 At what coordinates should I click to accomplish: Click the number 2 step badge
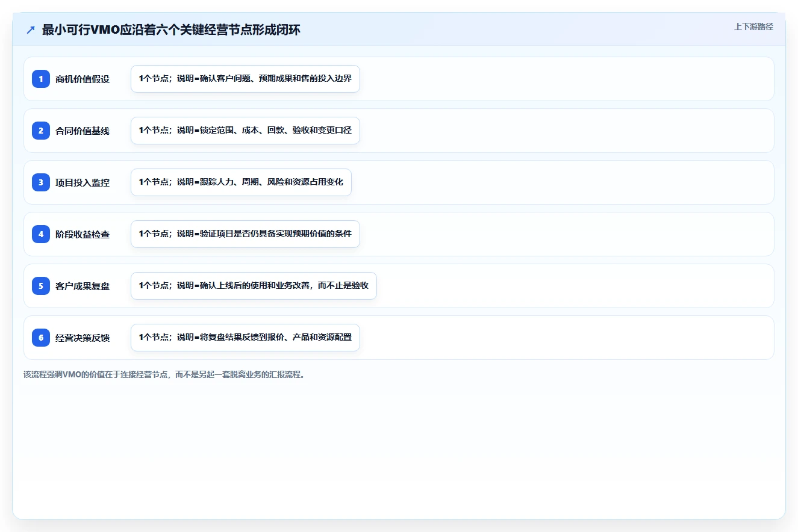[41, 131]
